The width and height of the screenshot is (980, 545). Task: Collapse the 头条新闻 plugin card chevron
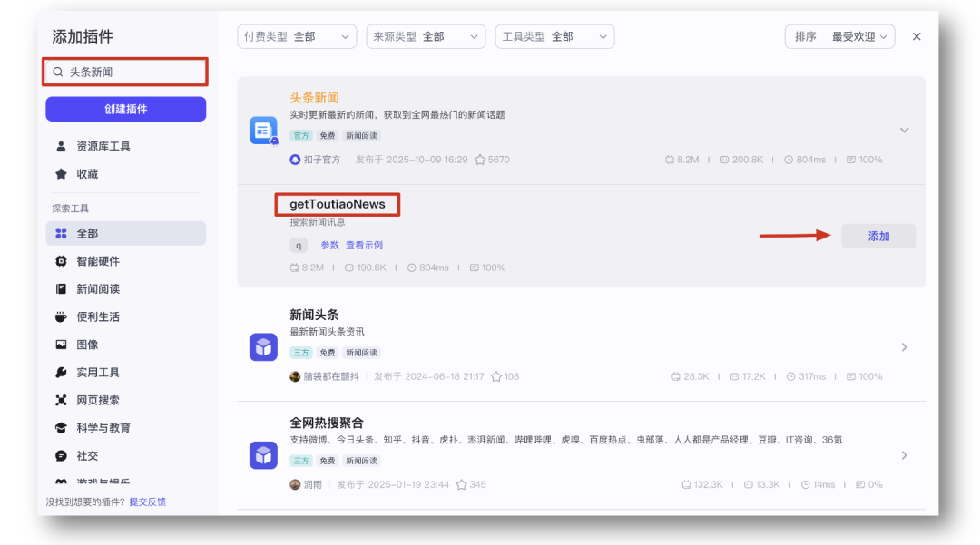[905, 131]
